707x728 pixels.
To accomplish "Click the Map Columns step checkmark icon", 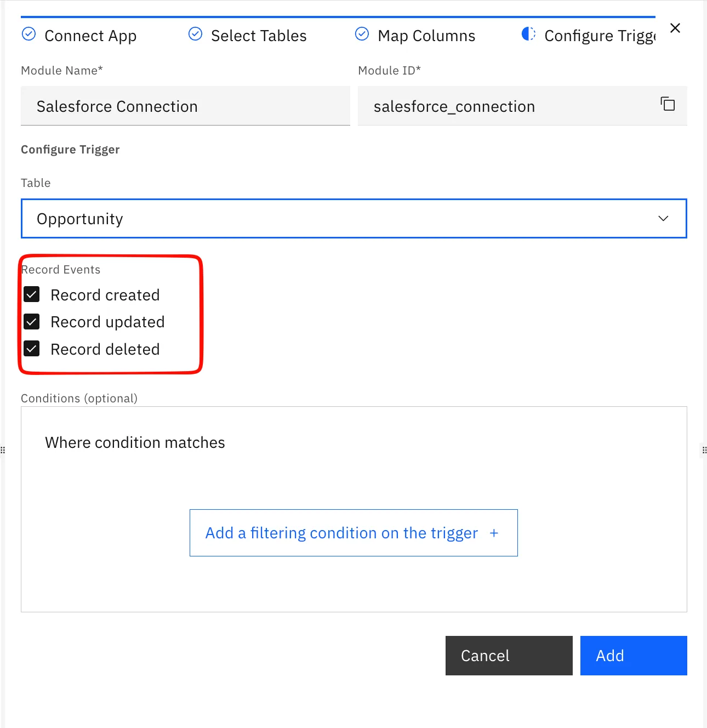I will pos(362,34).
